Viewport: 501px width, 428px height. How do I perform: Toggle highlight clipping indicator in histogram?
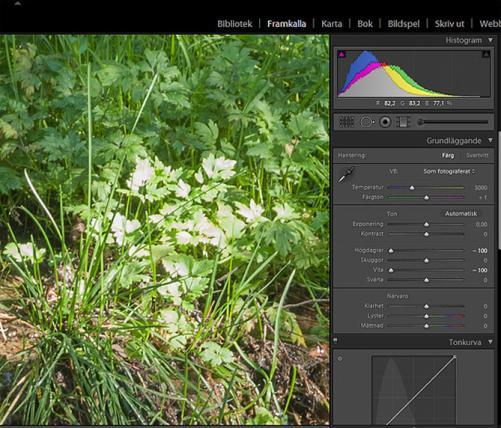[x=486, y=54]
